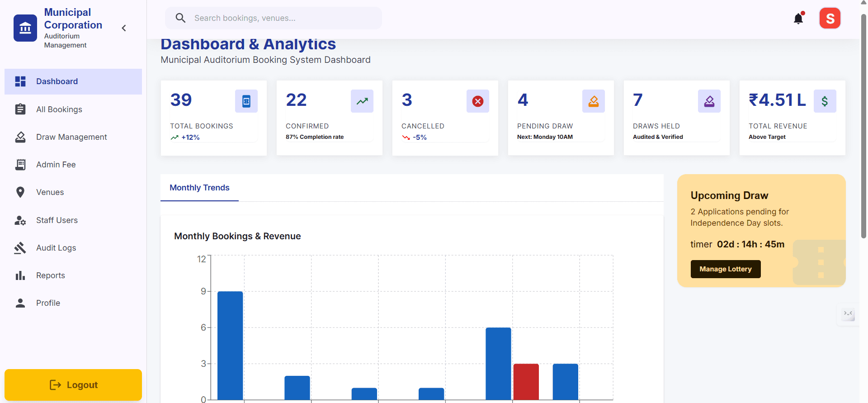Open Draw Management section
Viewport: 868px width, 403px height.
point(73,137)
